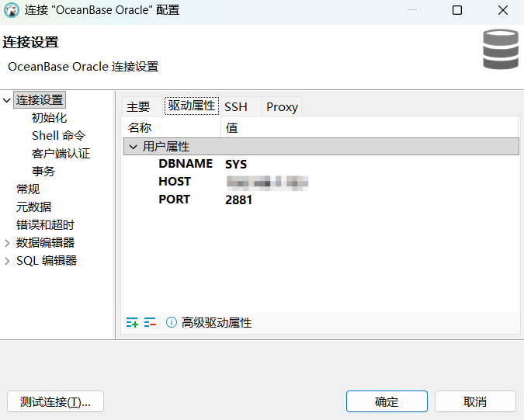Image resolution: width=524 pixels, height=420 pixels.
Task: Click the DBeaver icon in the title bar
Action: pos(12,10)
